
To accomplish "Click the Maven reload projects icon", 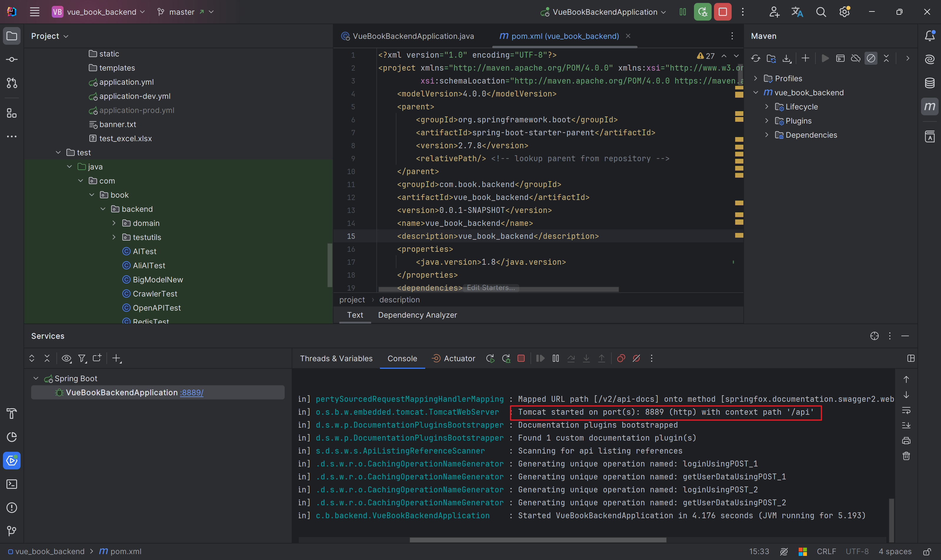I will [755, 58].
